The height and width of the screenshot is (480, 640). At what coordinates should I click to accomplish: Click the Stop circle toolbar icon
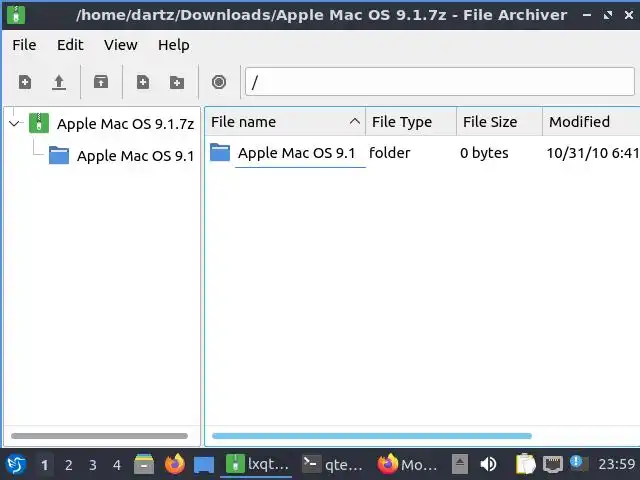point(219,82)
